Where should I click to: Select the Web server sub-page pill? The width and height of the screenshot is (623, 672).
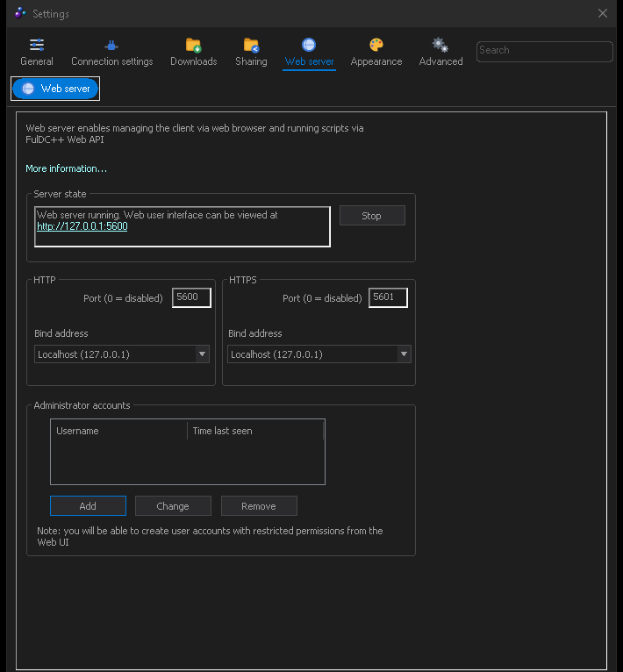[x=55, y=89]
